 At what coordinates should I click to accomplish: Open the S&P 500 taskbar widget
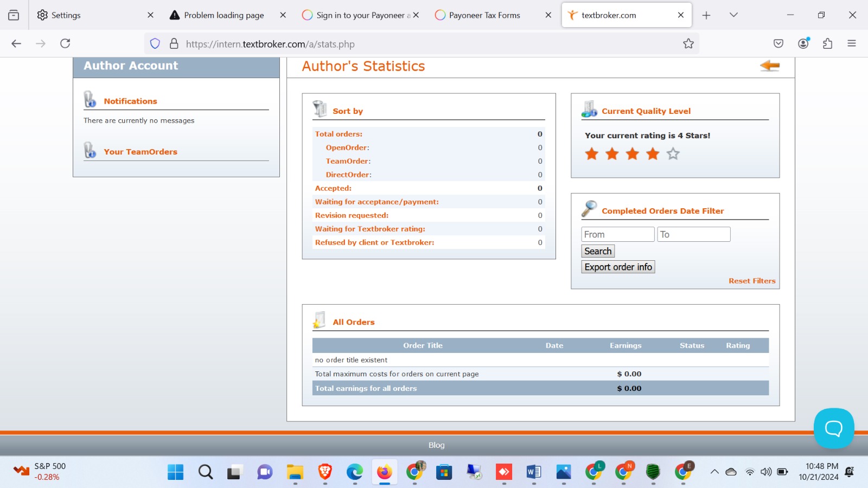coord(39,472)
